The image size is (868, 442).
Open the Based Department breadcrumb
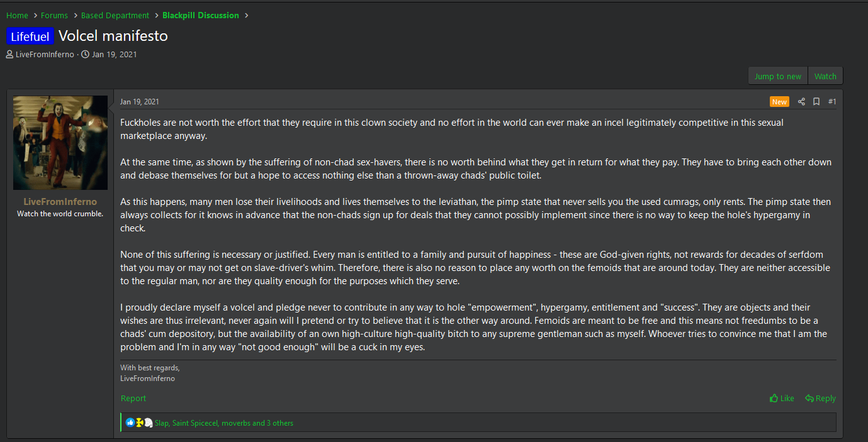[115, 16]
